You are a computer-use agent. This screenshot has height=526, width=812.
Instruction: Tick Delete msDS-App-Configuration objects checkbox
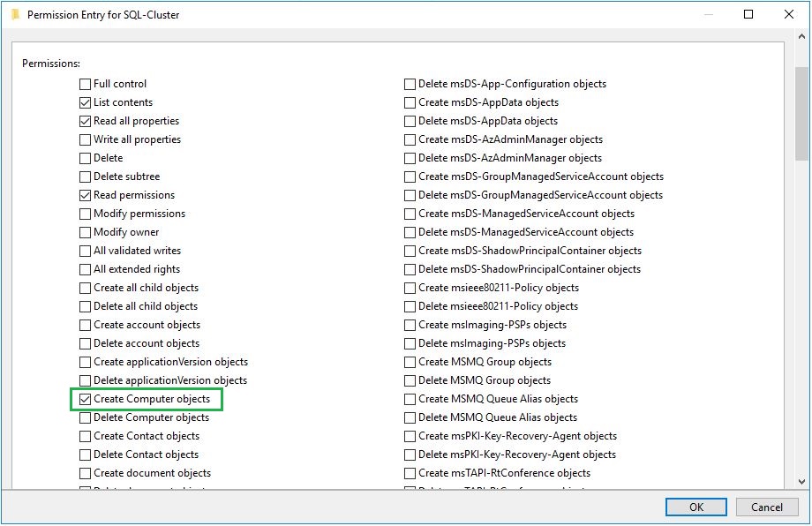[410, 84]
